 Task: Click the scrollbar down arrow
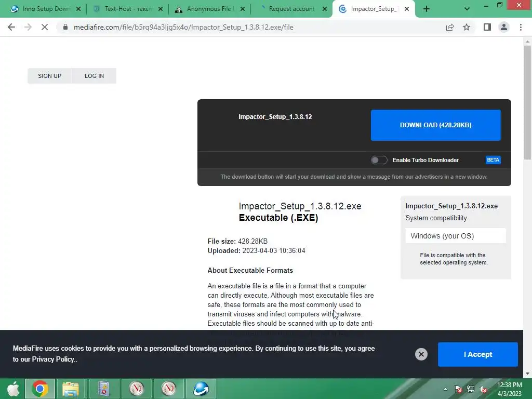[527, 374]
